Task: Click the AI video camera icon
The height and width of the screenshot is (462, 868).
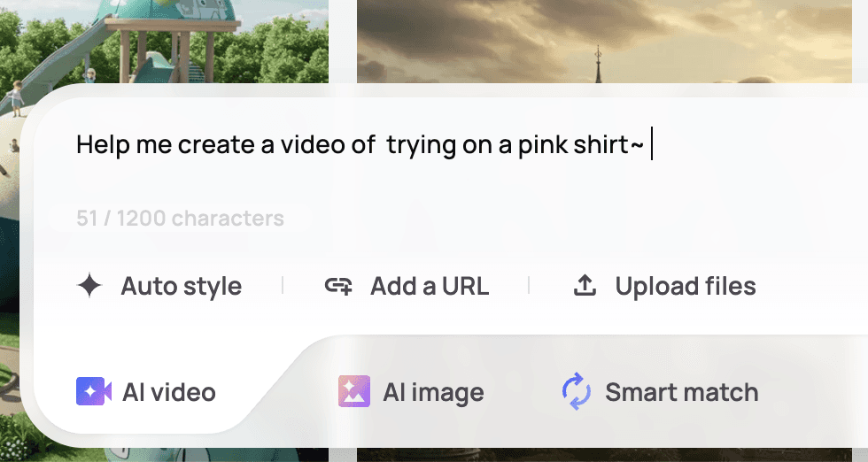Action: coord(94,391)
